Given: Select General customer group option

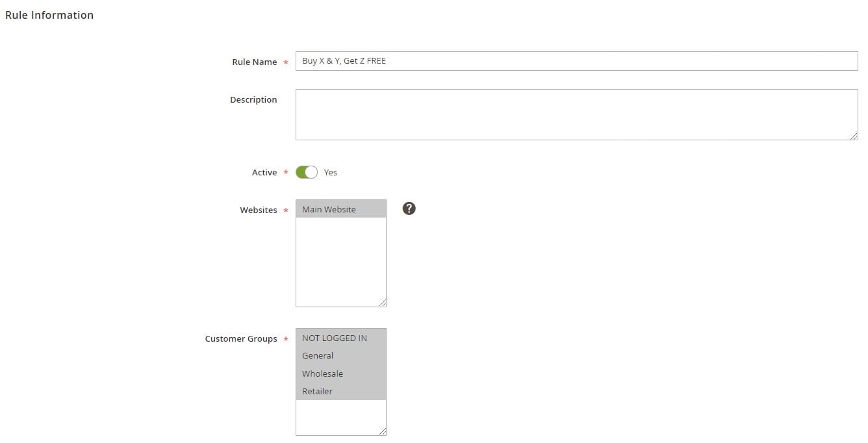Looking at the screenshot, I should click(341, 355).
